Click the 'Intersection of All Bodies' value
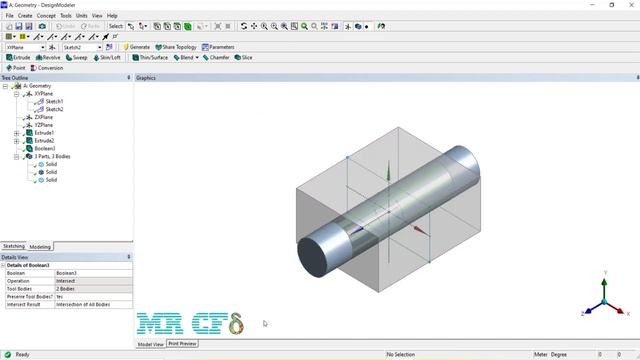The width and height of the screenshot is (640, 360). [93, 304]
